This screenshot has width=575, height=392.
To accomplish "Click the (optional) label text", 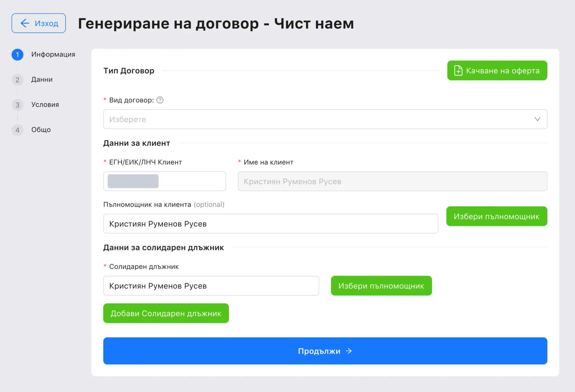I will pyautogui.click(x=209, y=204).
